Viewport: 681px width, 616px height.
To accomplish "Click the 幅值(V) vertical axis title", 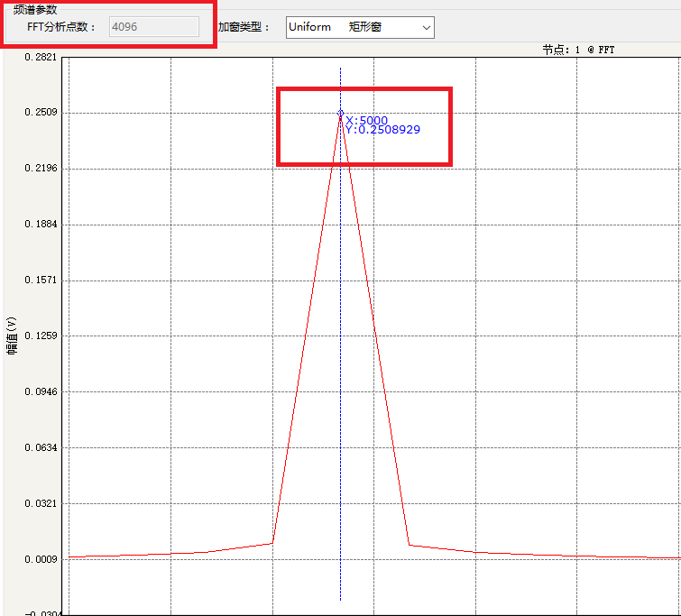I will point(12,336).
